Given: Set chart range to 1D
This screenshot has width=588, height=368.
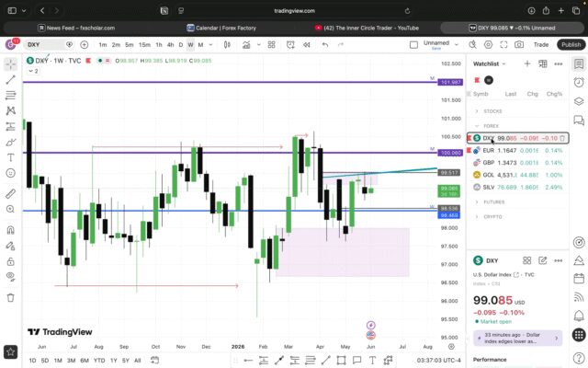Looking at the screenshot, I should (x=33, y=361).
